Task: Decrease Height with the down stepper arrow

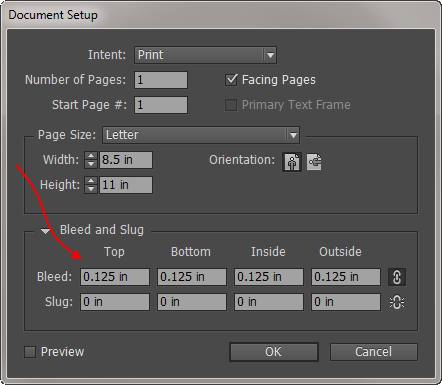Action: point(91,189)
